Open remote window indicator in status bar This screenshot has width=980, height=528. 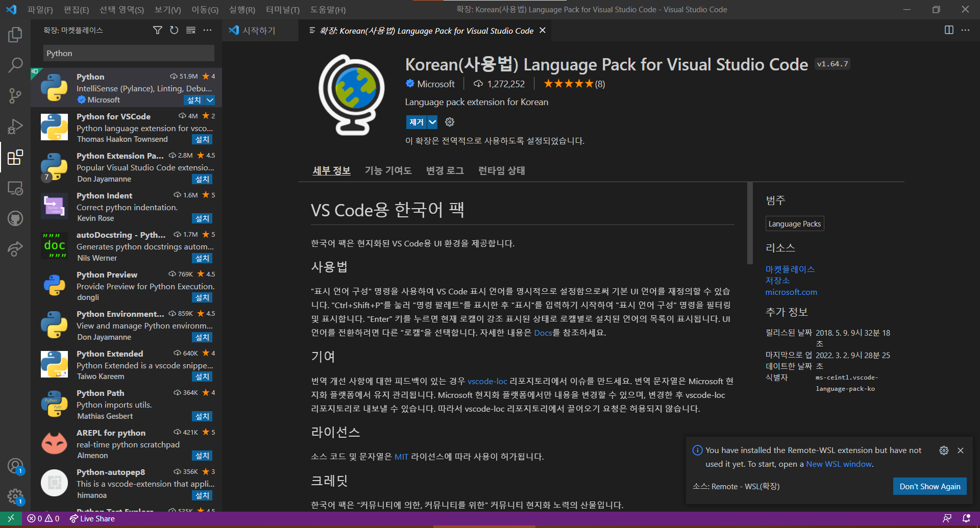tap(11, 518)
